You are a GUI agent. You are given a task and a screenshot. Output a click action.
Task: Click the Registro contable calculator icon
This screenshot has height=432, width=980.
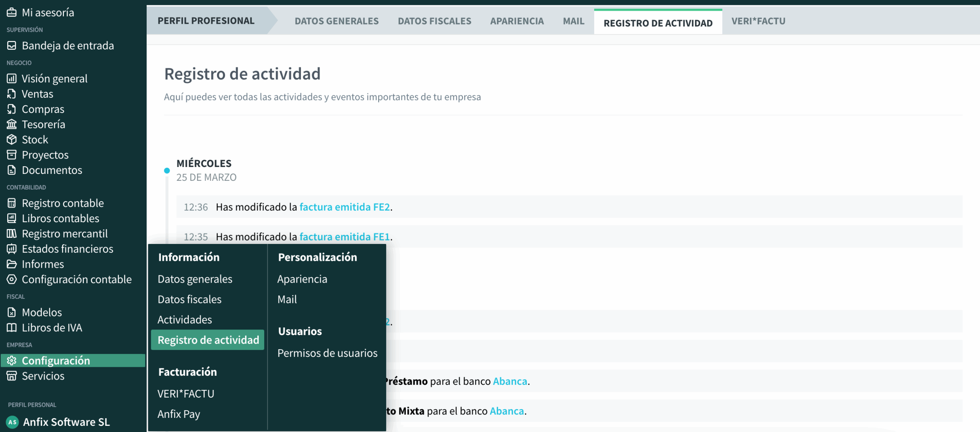point(11,203)
